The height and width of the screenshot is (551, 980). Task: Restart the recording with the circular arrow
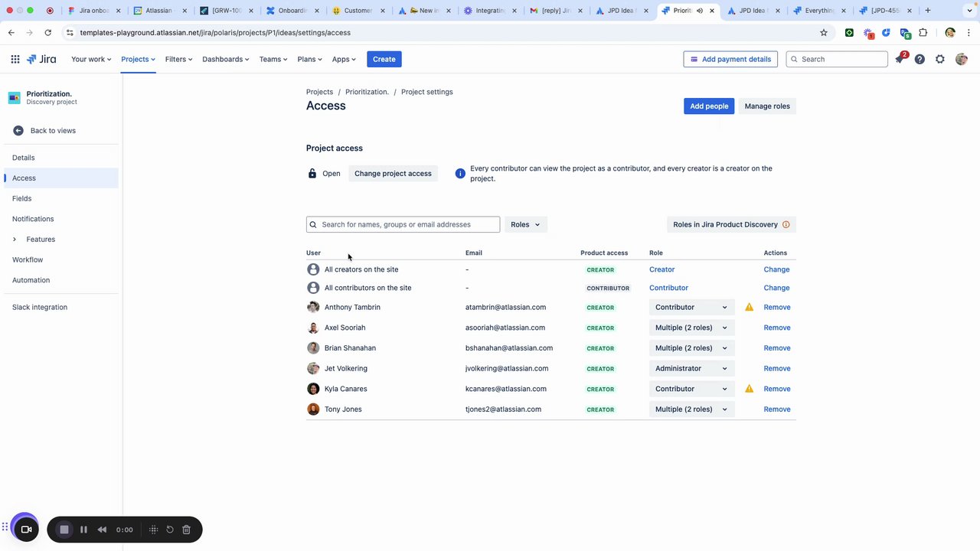[170, 530]
